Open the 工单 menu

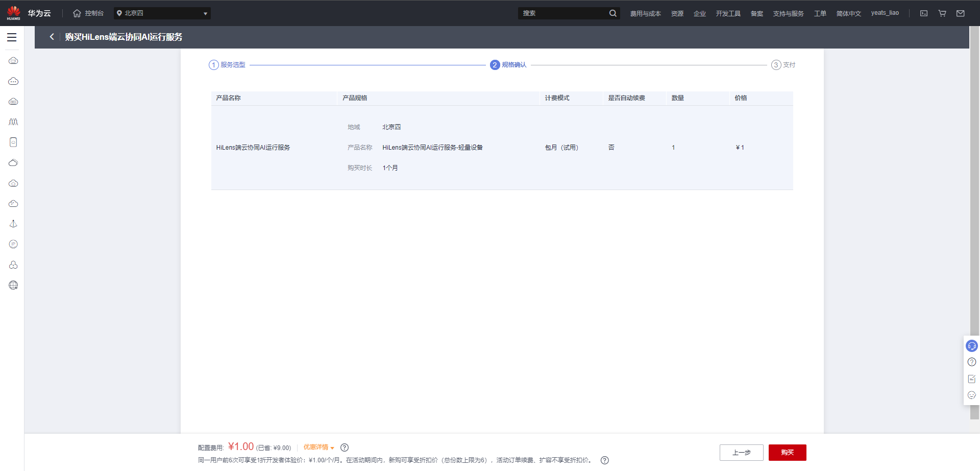[x=820, y=13]
